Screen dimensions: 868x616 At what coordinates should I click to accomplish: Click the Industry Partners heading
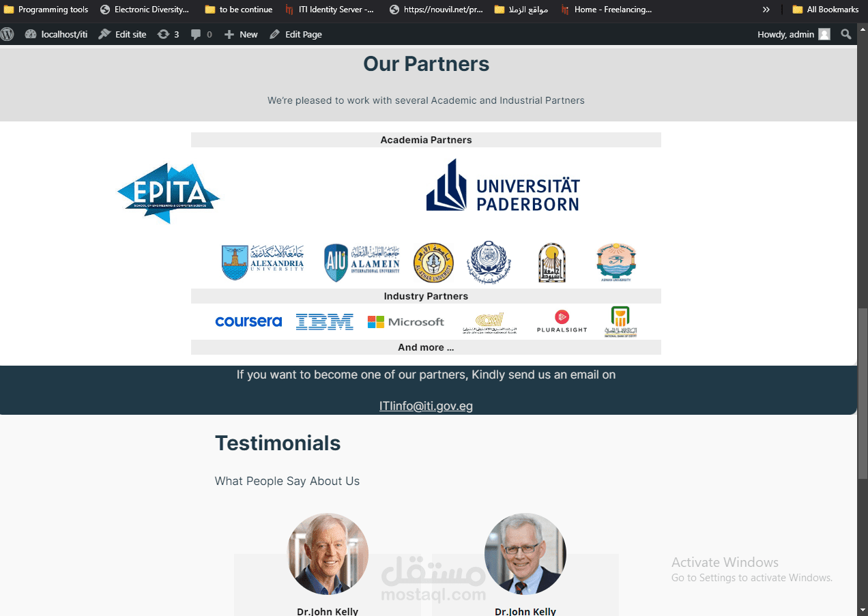(426, 296)
